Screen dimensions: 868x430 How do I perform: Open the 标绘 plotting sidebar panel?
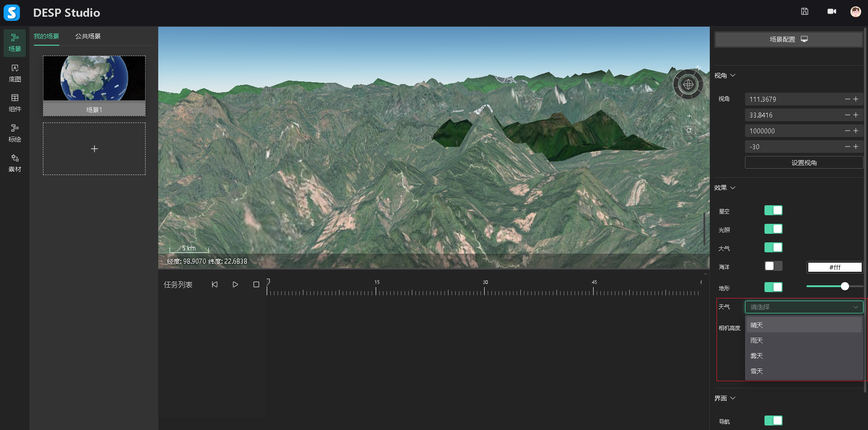pos(15,133)
